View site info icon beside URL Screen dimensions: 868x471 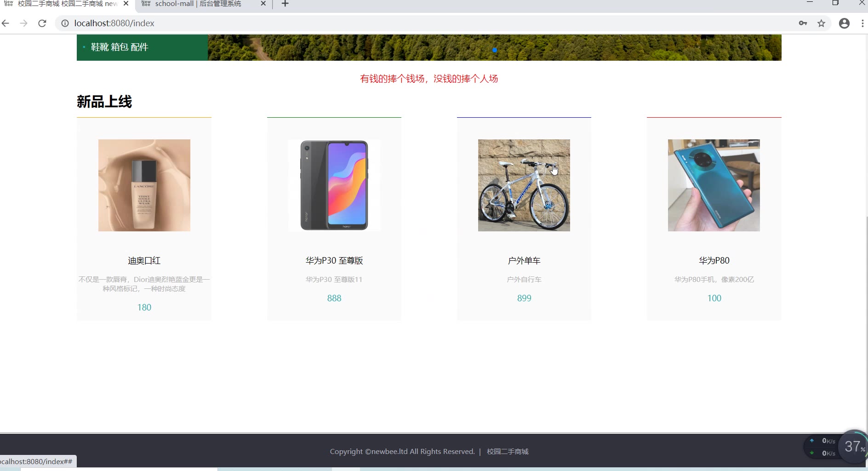tap(65, 23)
